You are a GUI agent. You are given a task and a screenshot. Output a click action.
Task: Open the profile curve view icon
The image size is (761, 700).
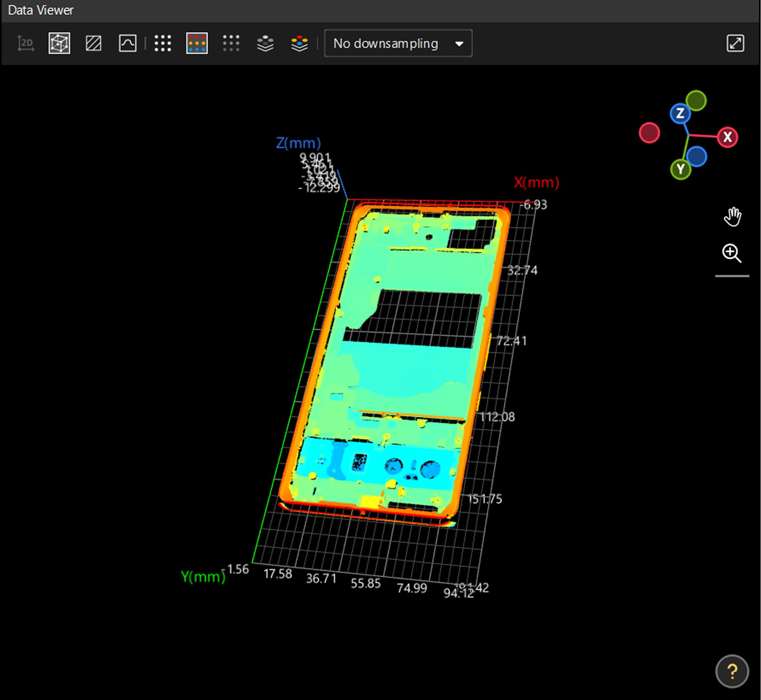pyautogui.click(x=128, y=43)
